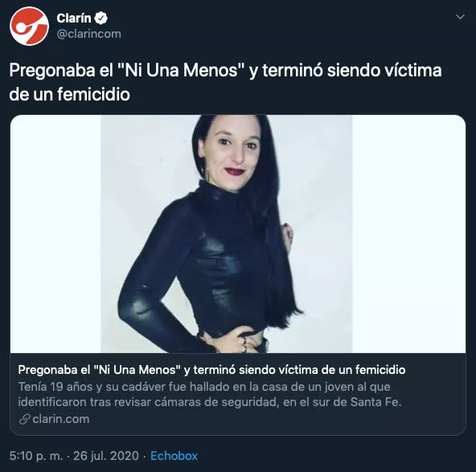The height and width of the screenshot is (472, 476).
Task: Click the card description starting 'Tenía 19 años'
Action: tap(210, 394)
